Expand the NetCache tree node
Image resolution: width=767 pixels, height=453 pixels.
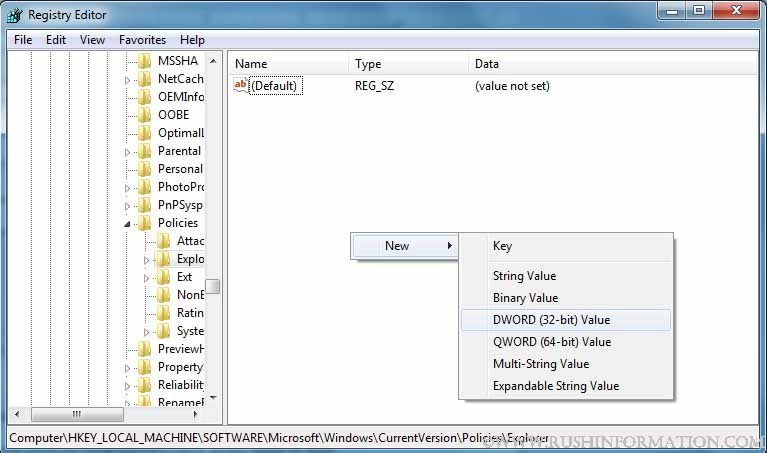128,80
